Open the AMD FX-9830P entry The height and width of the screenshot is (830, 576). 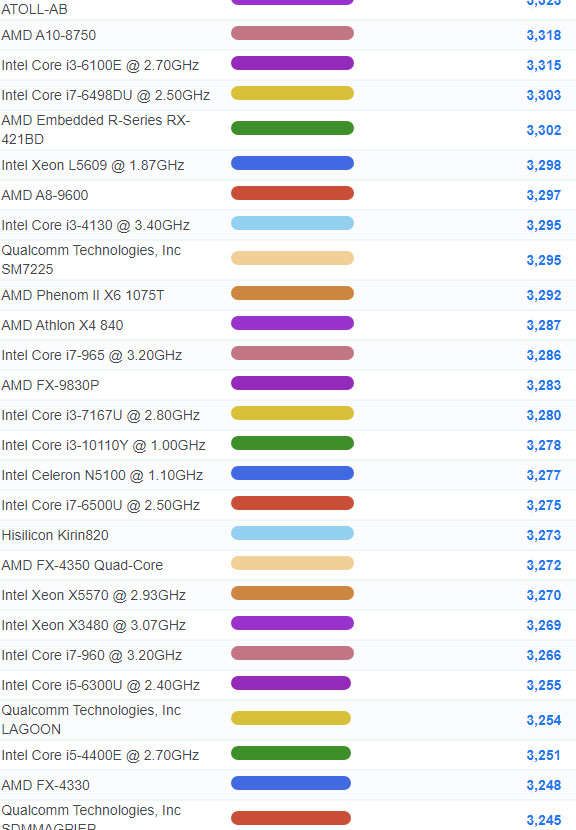pos(50,385)
